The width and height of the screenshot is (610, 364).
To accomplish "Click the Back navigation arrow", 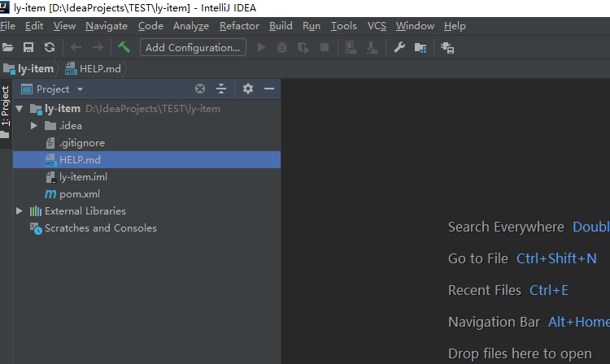I will tap(76, 47).
